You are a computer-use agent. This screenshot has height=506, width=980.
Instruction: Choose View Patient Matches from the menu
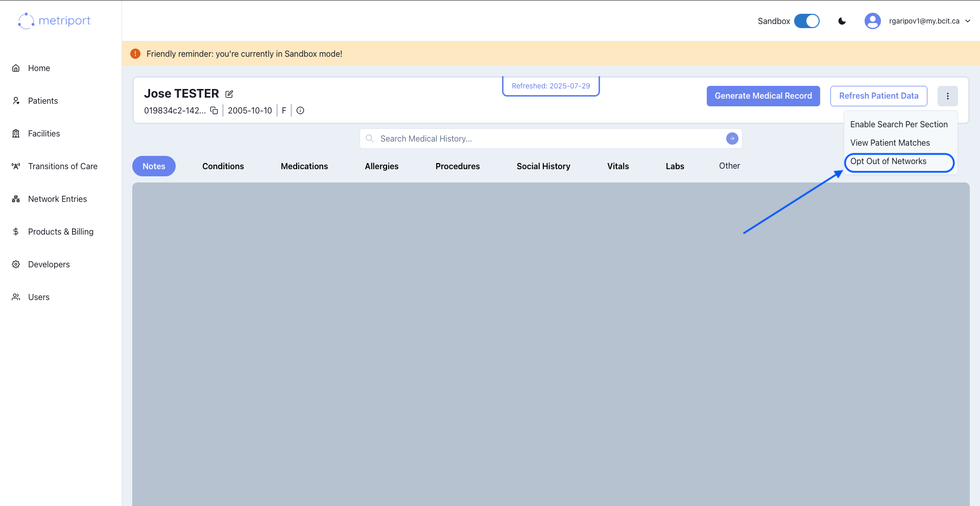(x=890, y=143)
